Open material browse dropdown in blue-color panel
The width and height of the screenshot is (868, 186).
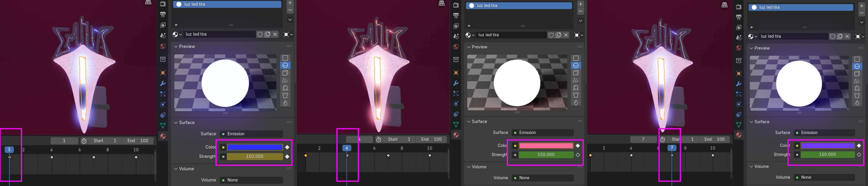[177, 34]
